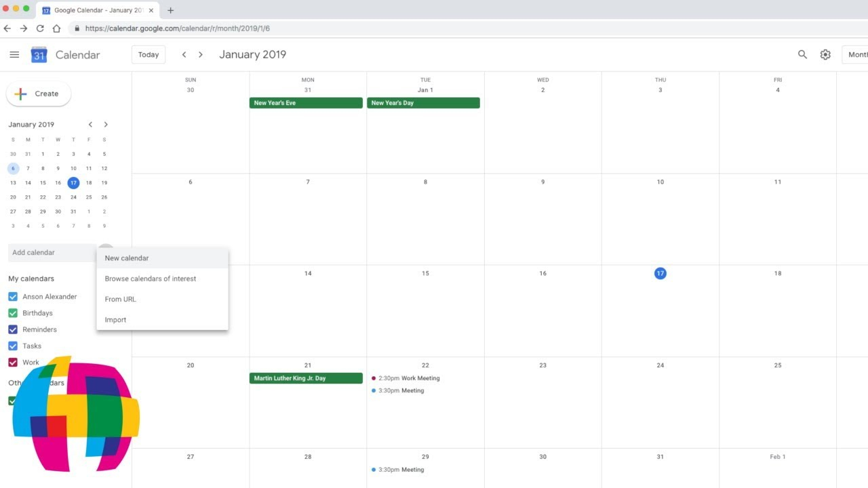Click day number 14 in main grid
The width and height of the screenshot is (868, 488).
coord(308,274)
